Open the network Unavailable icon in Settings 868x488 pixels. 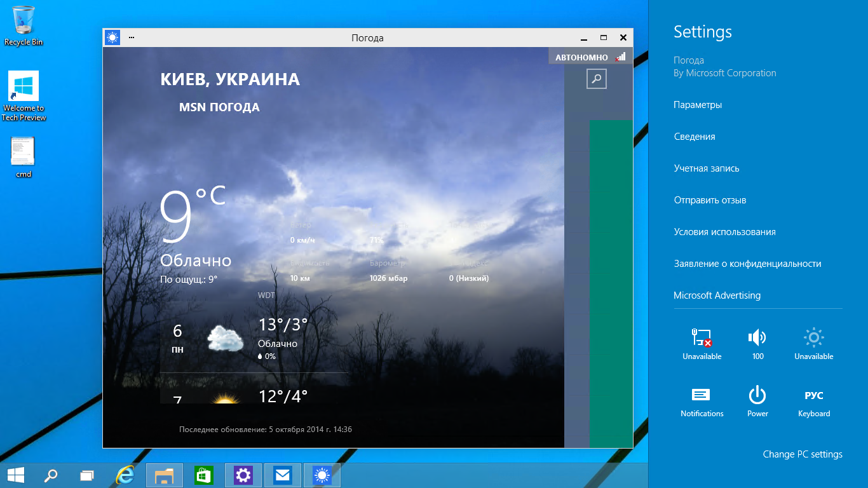702,344
